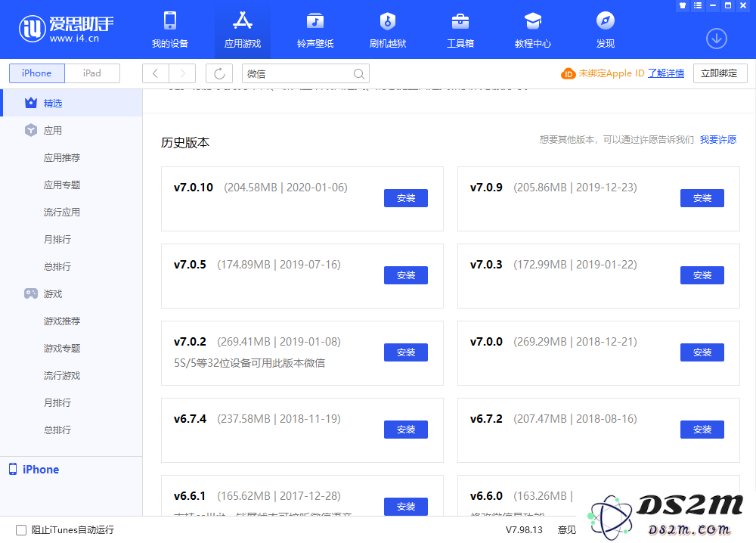Image resolution: width=756 pixels, height=543 pixels.
Task: Install version v7.0.5
Action: point(405,275)
